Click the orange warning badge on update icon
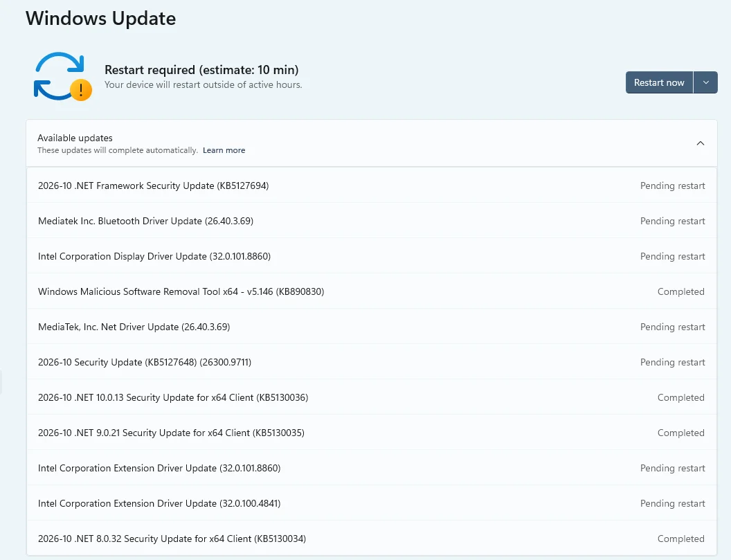 point(81,89)
